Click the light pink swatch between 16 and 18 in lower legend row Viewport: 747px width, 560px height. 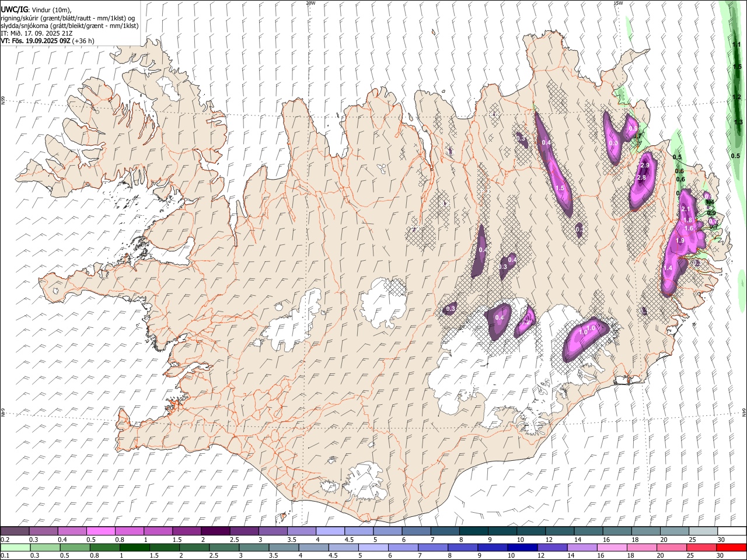coord(612,548)
